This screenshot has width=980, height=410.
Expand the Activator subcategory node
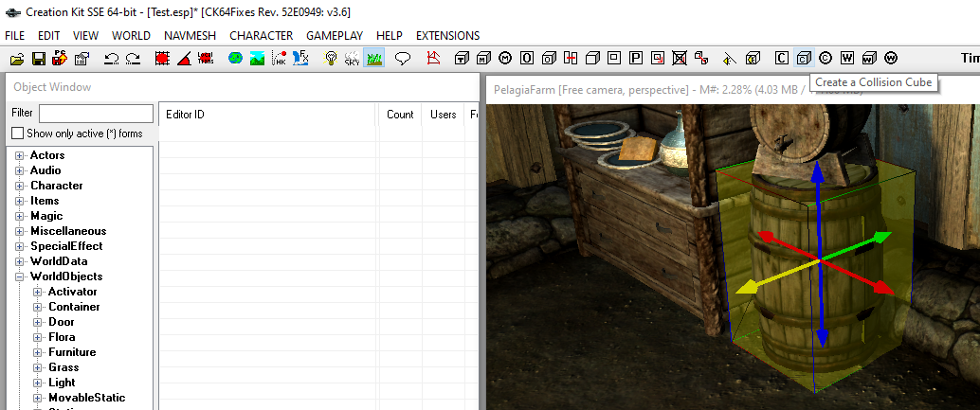coord(38,292)
